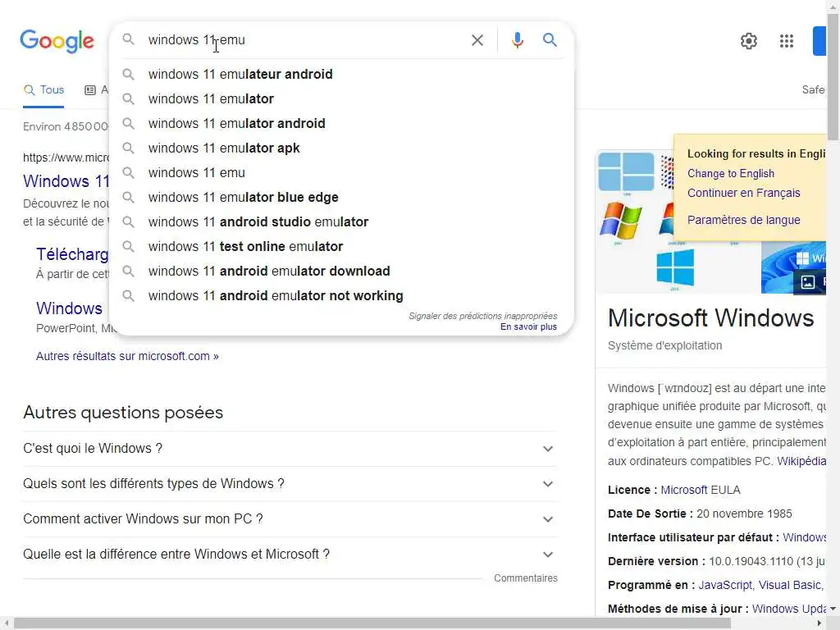Expand 'Quels sont les différents types de Windows ?'
This screenshot has width=840, height=630.
pos(290,484)
